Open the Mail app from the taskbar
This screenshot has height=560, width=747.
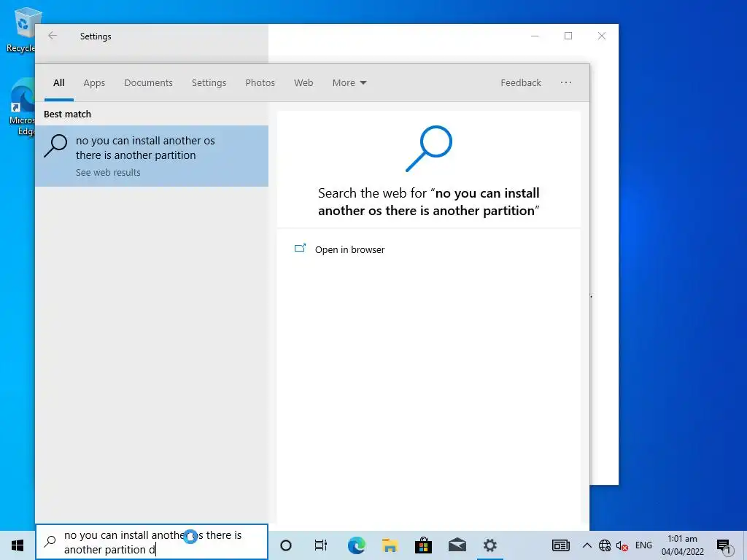457,545
